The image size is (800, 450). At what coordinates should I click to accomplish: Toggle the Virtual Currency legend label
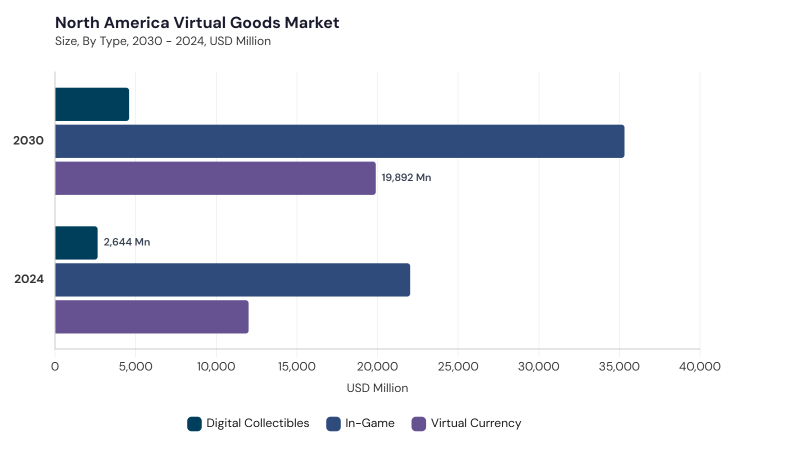tap(476, 423)
